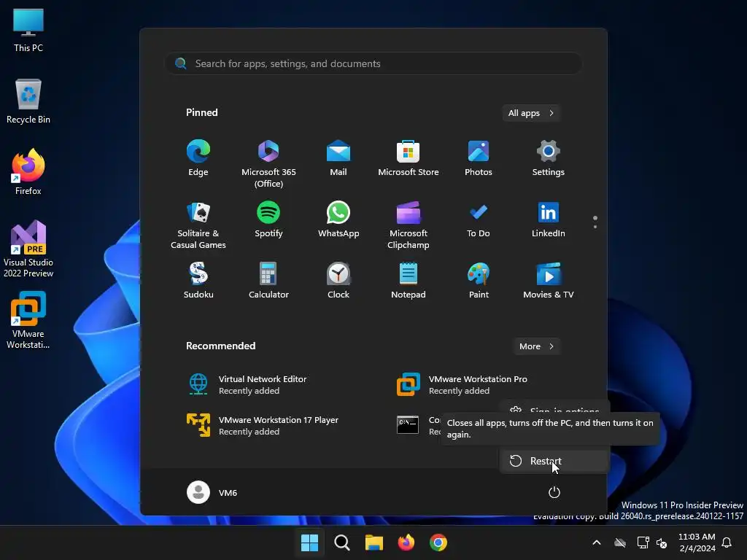Open Microsoft Store from pinned apps
747x560 pixels.
[409, 158]
